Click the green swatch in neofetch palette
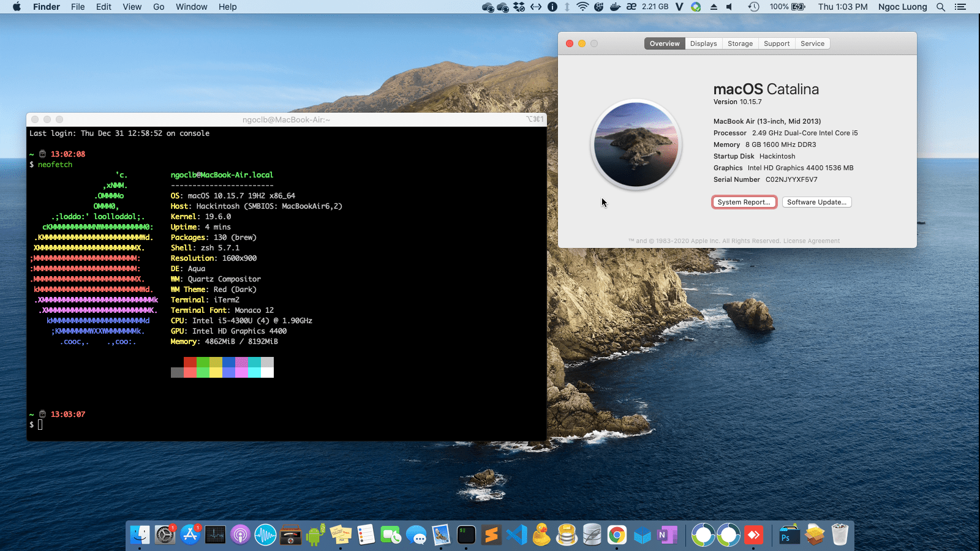Viewport: 980px width, 551px height. click(x=203, y=362)
